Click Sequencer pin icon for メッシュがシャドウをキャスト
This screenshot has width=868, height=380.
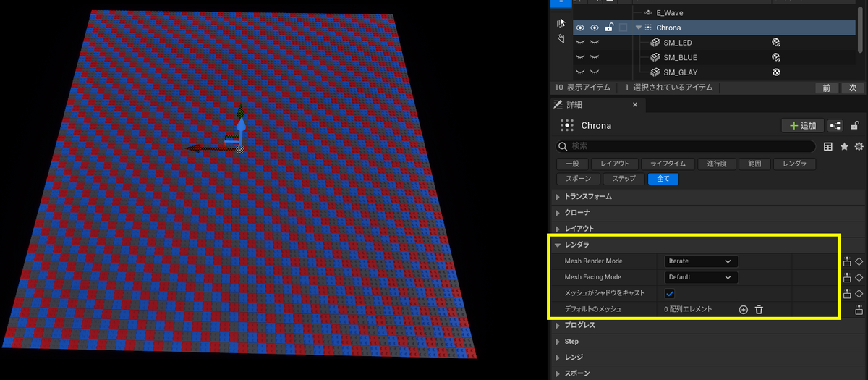point(847,293)
